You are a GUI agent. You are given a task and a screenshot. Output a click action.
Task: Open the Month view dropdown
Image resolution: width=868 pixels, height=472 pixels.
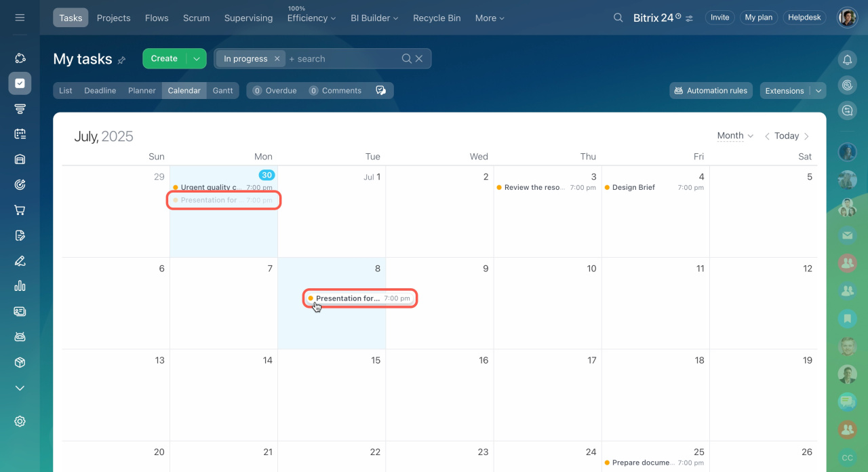pos(735,136)
